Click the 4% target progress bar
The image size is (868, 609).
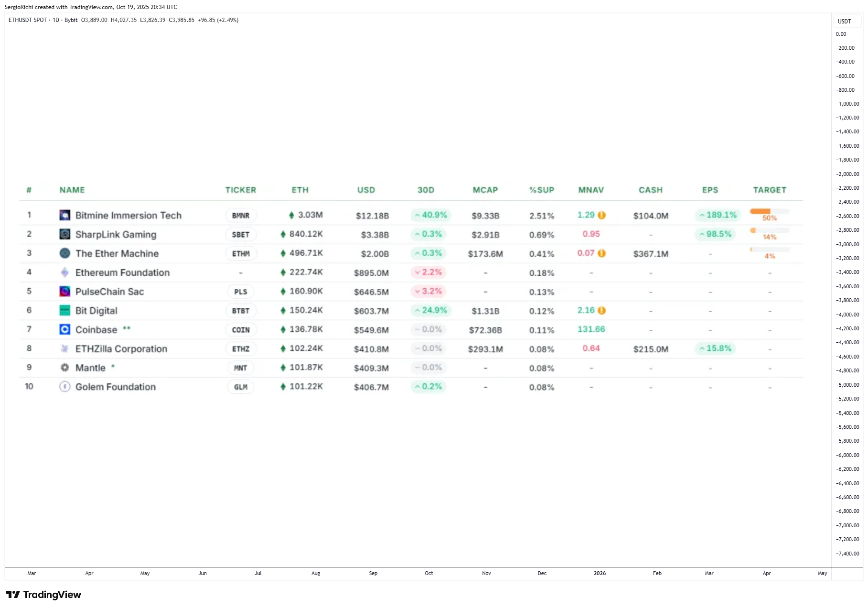pos(770,249)
